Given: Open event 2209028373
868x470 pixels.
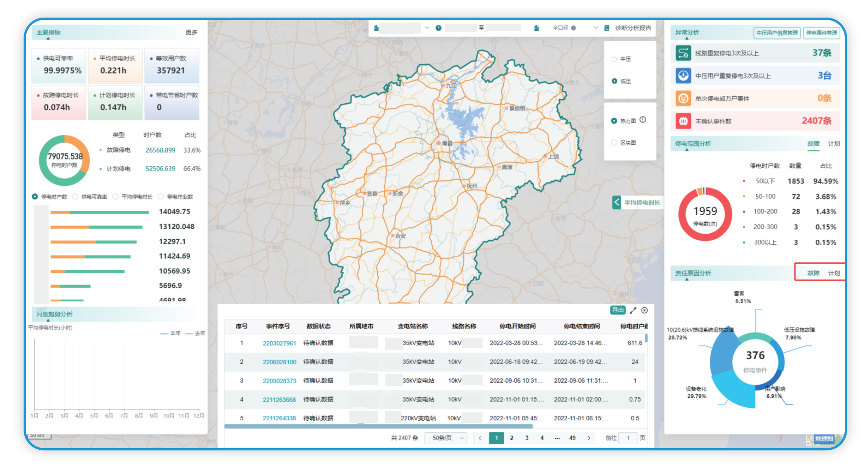Looking at the screenshot, I should point(279,381).
